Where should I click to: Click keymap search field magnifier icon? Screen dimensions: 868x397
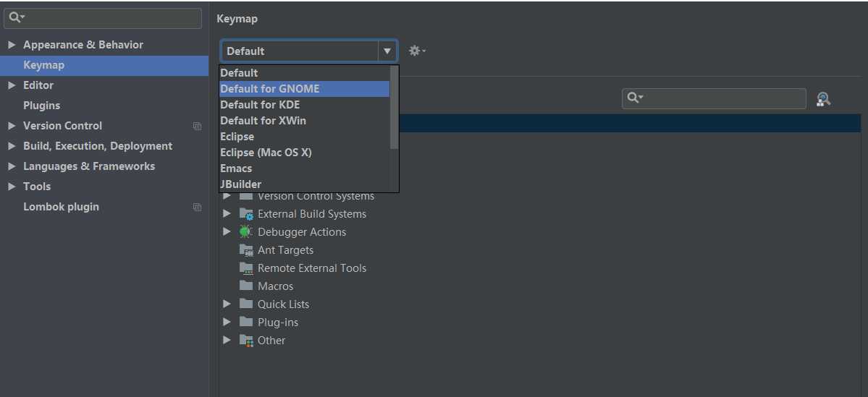point(634,98)
